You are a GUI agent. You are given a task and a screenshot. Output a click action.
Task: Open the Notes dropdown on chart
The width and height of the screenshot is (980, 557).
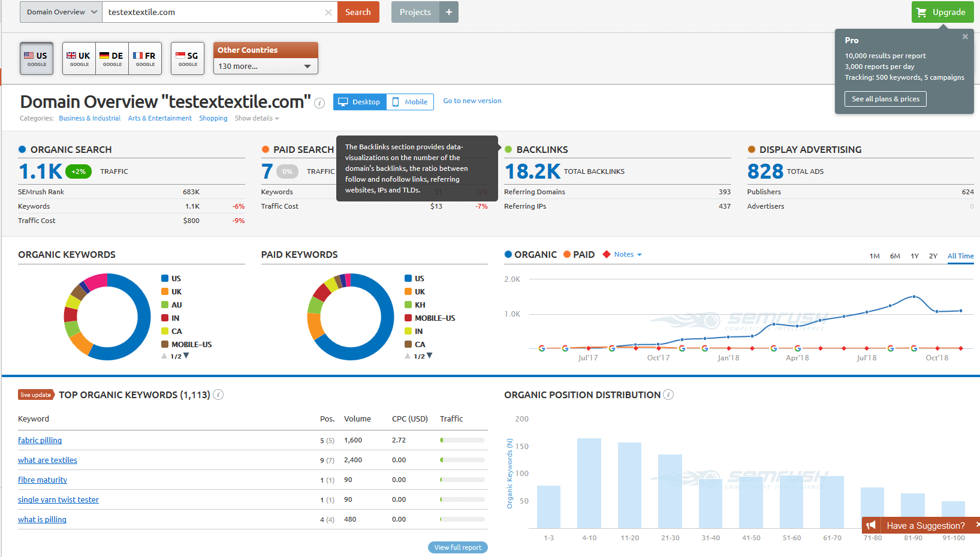click(x=627, y=254)
